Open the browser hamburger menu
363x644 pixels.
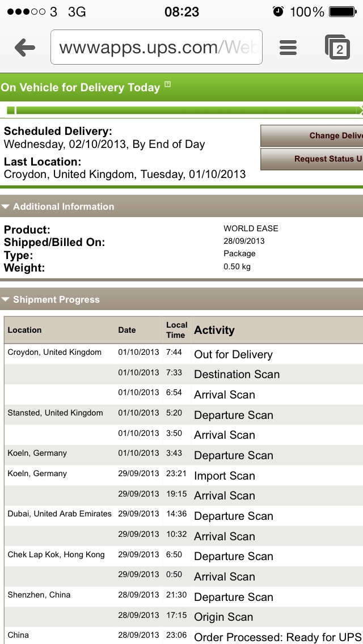tap(288, 48)
